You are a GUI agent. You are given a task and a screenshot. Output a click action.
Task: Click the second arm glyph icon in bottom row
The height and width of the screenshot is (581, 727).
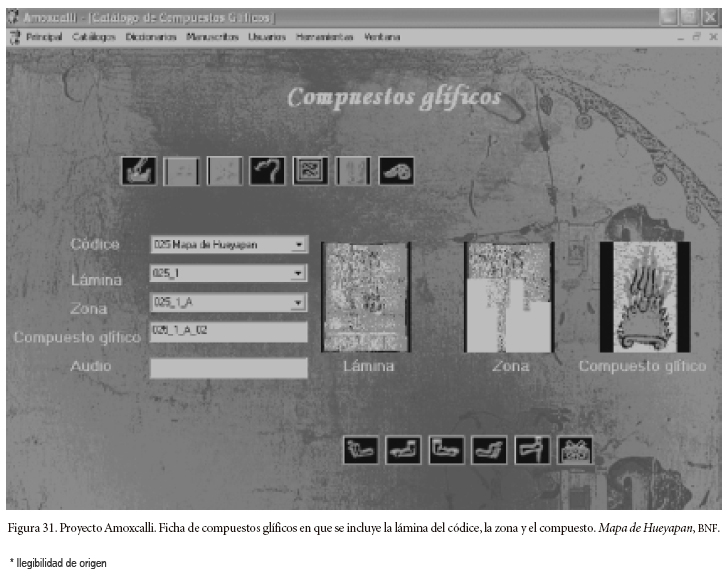click(x=403, y=451)
